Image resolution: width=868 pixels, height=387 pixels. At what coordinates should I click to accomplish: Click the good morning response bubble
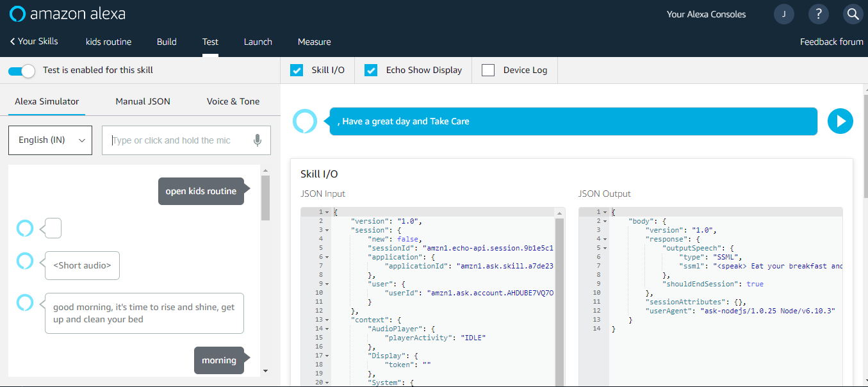(x=144, y=313)
